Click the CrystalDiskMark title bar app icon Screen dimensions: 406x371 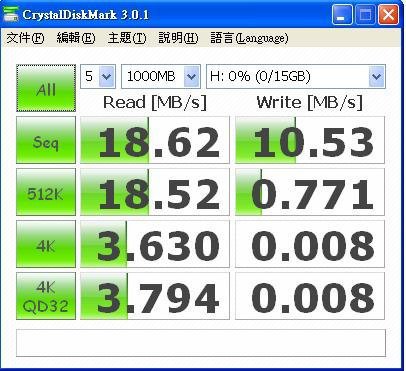point(11,14)
